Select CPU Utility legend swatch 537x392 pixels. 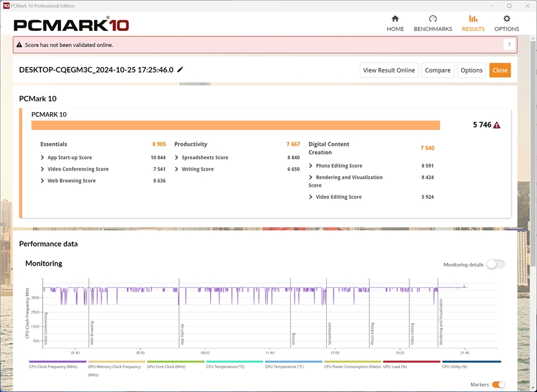(x=471, y=362)
